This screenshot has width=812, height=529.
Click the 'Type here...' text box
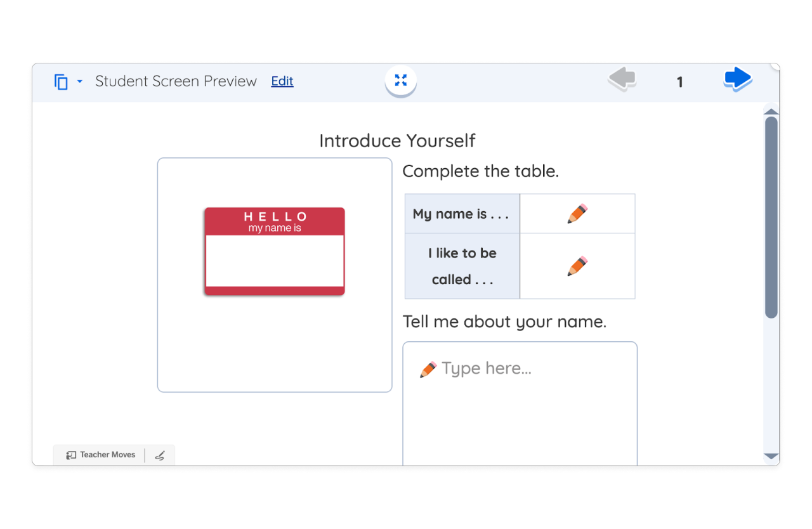click(520, 406)
